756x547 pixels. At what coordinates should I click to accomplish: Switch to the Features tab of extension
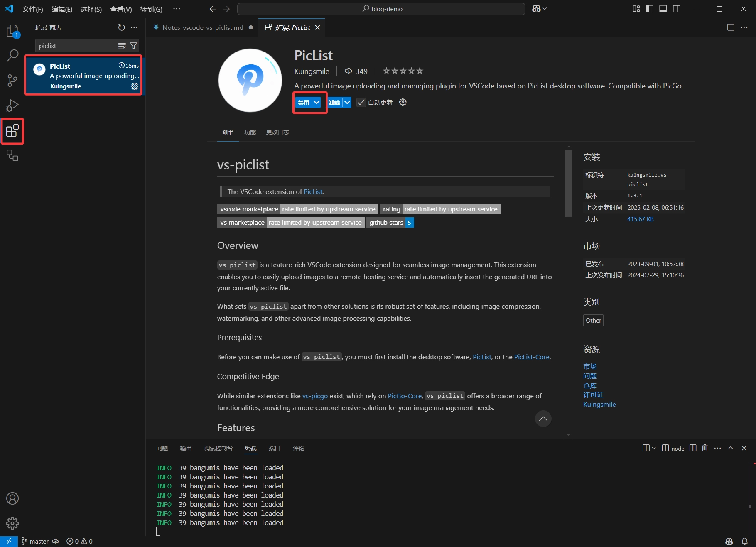250,132
